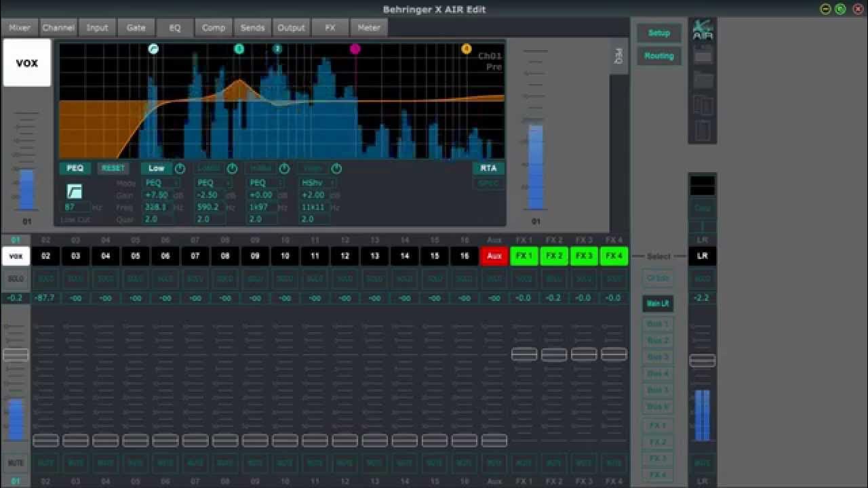Open the folder icon in right panel
The image size is (868, 488).
click(703, 80)
